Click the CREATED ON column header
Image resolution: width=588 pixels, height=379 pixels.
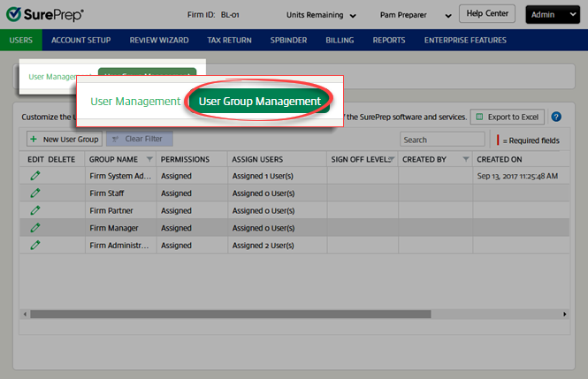(x=500, y=159)
